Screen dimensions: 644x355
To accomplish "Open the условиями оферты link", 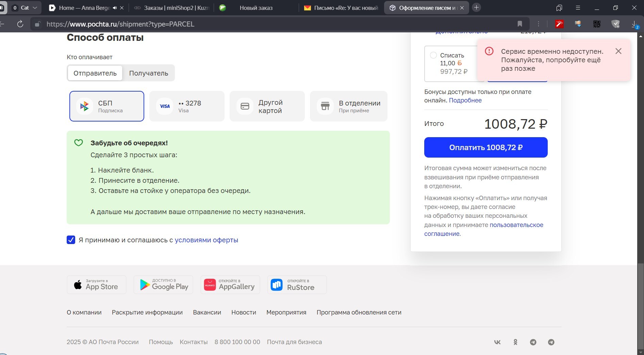I will (x=206, y=240).
